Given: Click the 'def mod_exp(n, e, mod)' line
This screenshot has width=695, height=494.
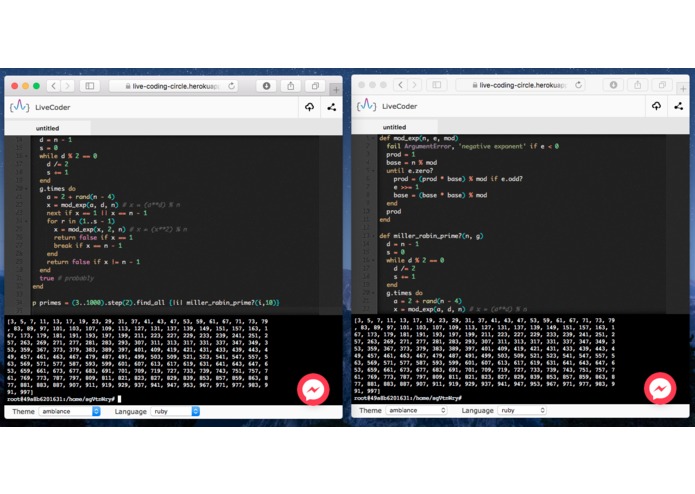Looking at the screenshot, I should click(x=419, y=138).
